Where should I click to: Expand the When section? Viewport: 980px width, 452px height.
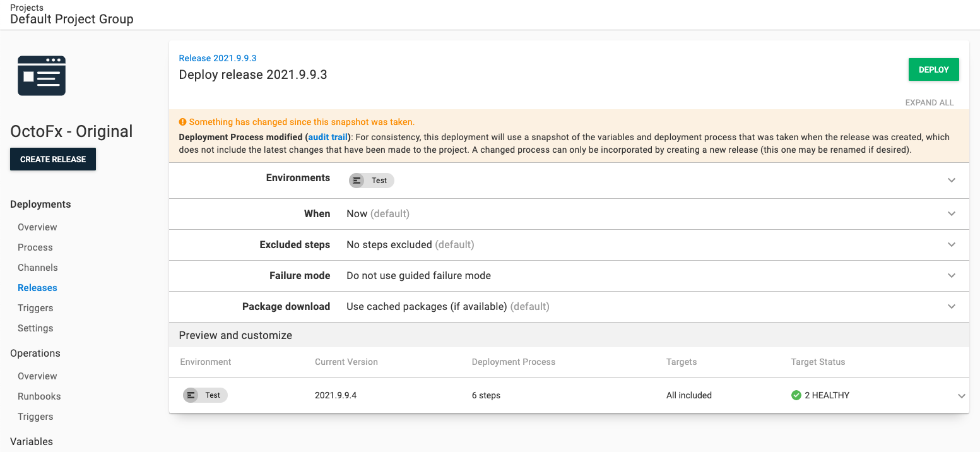952,213
